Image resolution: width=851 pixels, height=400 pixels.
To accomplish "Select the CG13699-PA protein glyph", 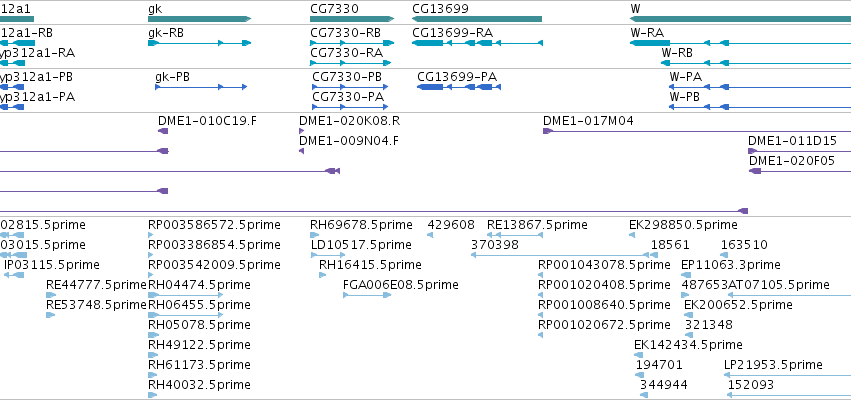I will [x=459, y=87].
